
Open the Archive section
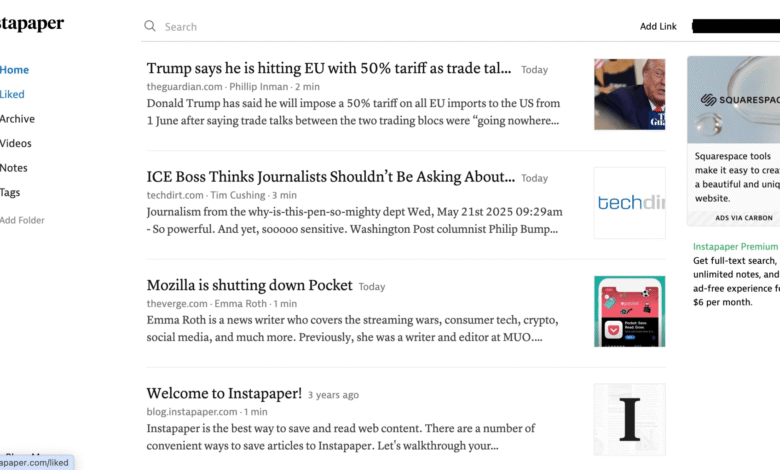pyautogui.click(x=17, y=119)
